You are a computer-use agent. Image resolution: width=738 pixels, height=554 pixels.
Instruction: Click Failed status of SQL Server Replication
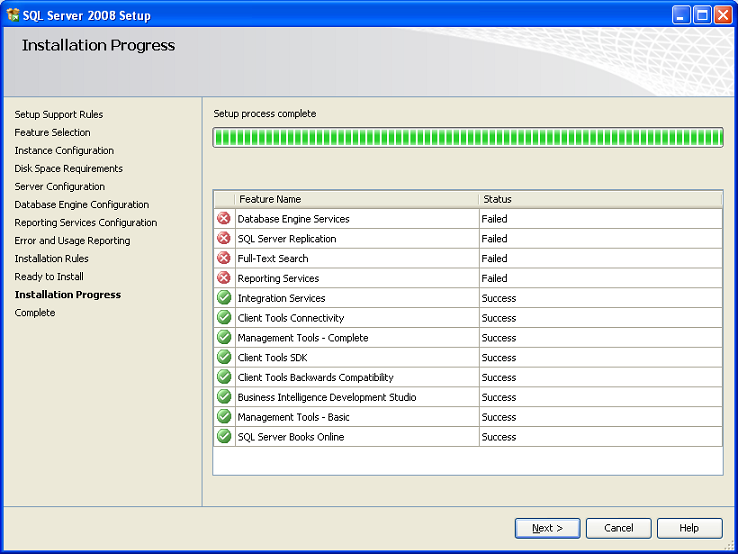coord(494,239)
